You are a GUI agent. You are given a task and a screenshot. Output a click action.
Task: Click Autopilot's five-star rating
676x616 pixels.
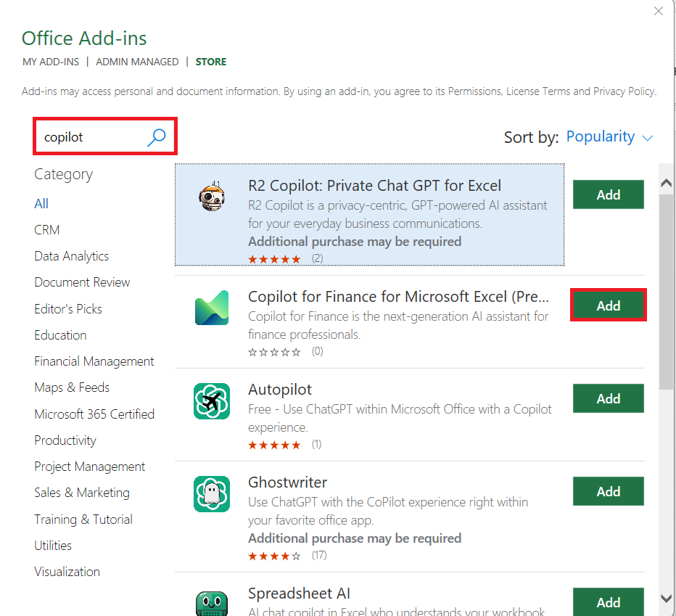coord(274,445)
